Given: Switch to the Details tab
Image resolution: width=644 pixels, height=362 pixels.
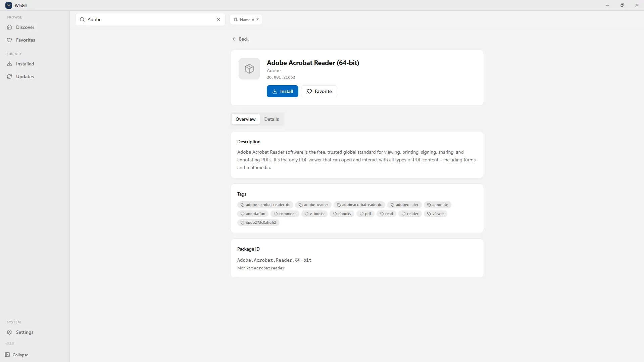Looking at the screenshot, I should point(271,119).
